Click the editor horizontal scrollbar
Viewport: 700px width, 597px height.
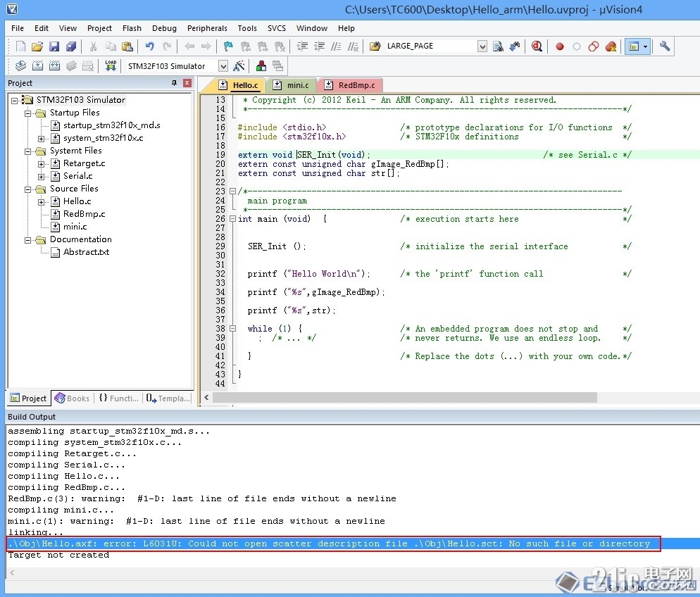(x=405, y=397)
